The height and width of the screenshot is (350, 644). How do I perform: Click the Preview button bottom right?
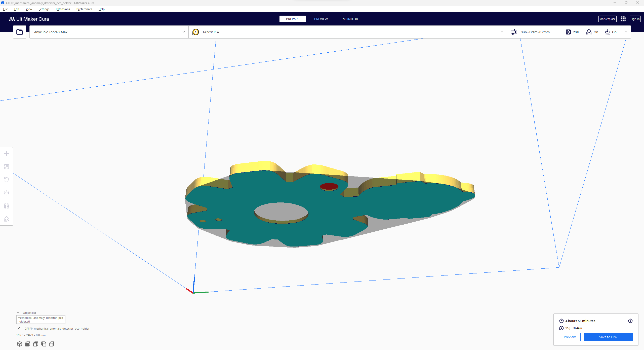pyautogui.click(x=570, y=337)
